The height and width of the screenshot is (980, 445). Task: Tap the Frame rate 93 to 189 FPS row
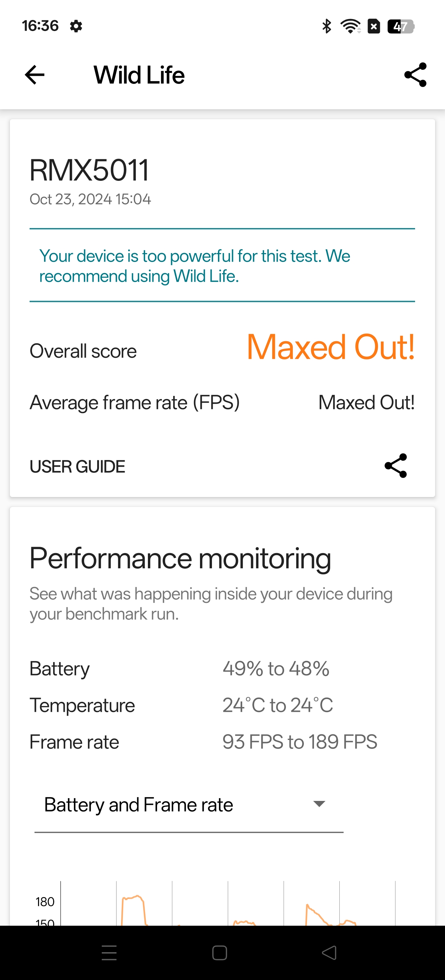tap(203, 742)
